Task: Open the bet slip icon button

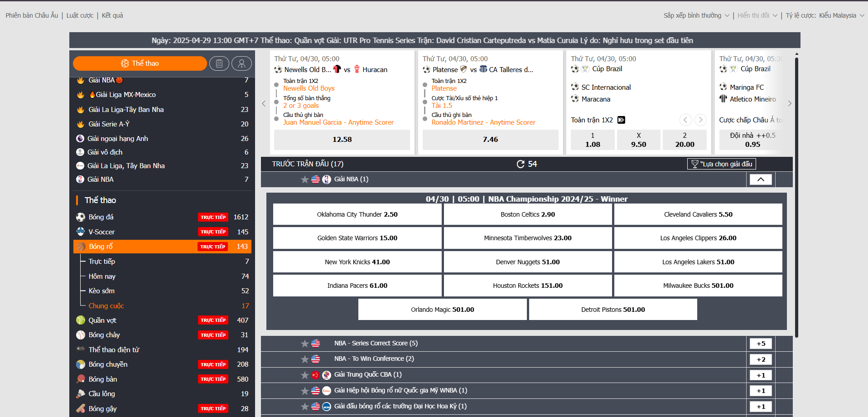Action: pyautogui.click(x=219, y=63)
